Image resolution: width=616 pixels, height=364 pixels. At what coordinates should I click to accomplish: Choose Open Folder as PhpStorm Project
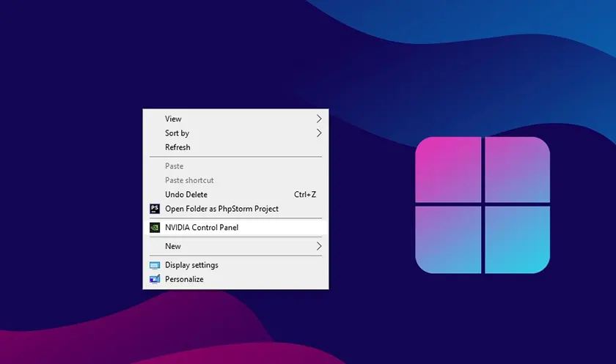coord(221,209)
